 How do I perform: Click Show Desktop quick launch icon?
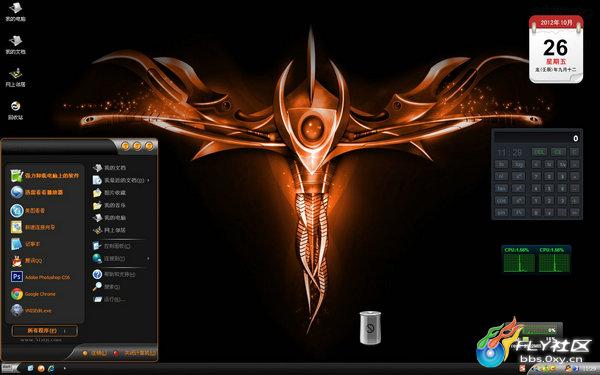point(31,368)
